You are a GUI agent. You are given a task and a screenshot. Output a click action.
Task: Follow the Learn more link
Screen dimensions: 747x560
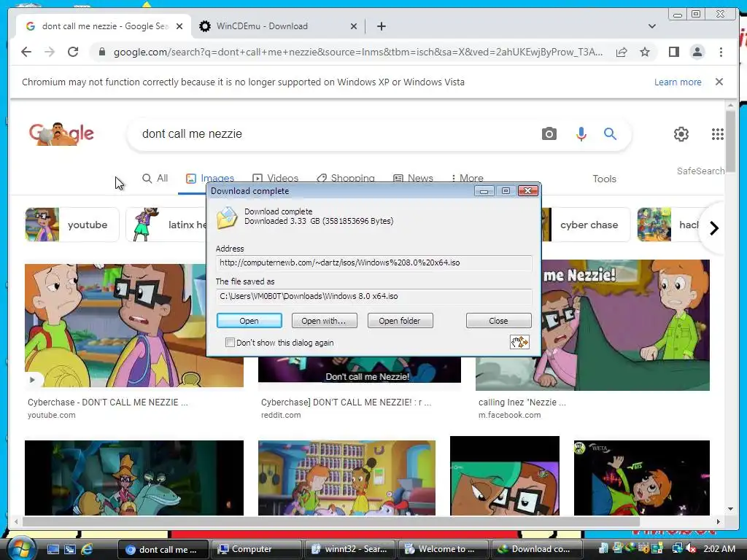click(x=678, y=82)
